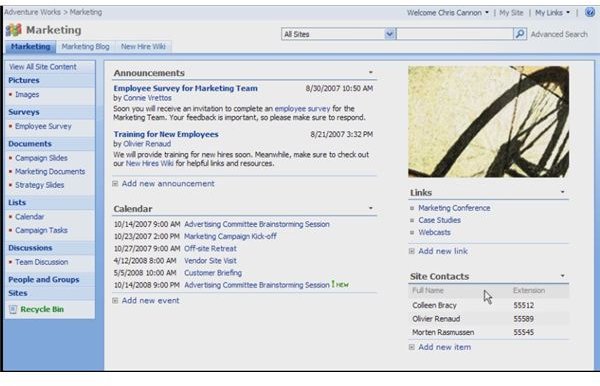Open Training for New Employees announcement

(x=166, y=134)
